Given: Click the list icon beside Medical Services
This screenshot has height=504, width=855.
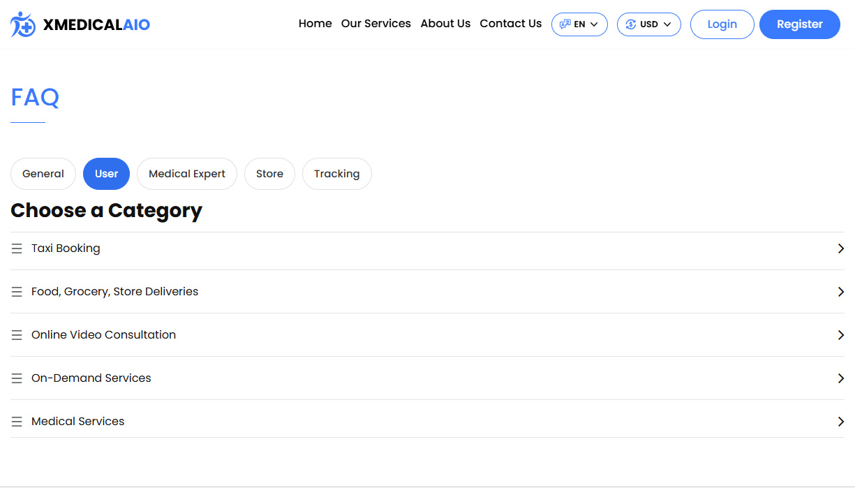Looking at the screenshot, I should pos(17,422).
